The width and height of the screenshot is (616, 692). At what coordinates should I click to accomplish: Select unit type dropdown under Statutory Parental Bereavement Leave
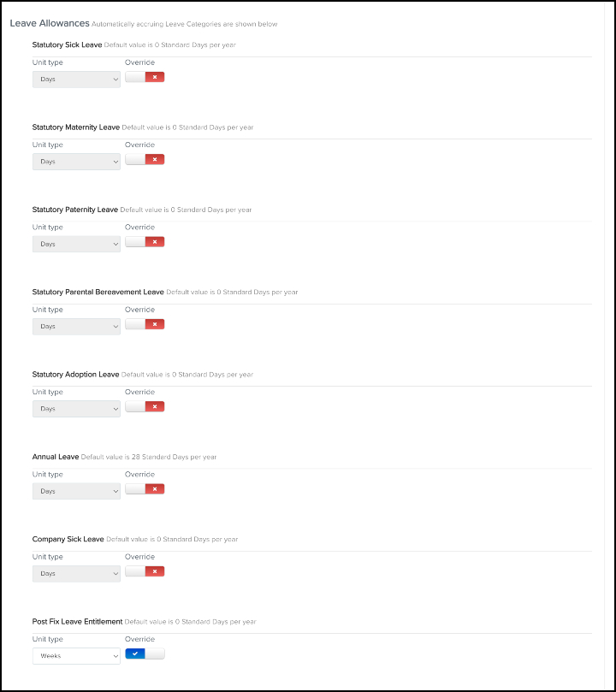pos(76,326)
